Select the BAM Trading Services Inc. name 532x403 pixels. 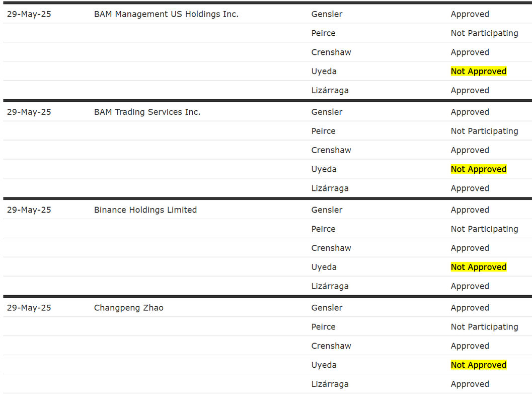tap(147, 112)
